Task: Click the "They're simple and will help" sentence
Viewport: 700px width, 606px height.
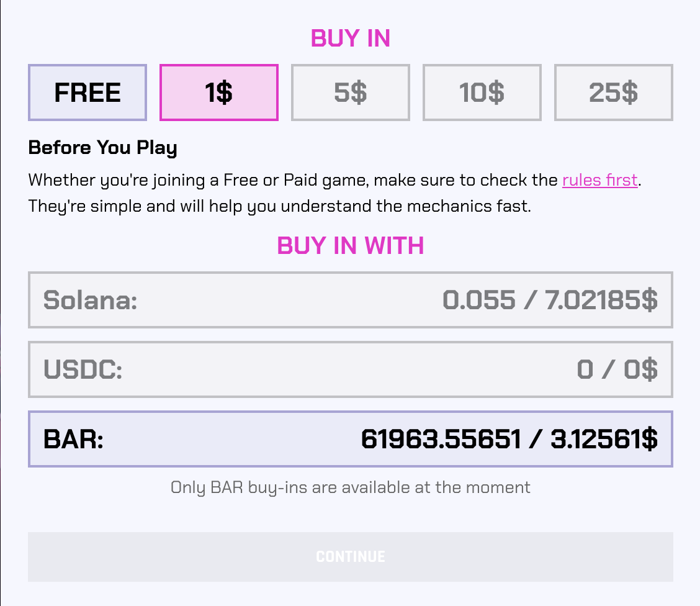Action: pos(279,206)
